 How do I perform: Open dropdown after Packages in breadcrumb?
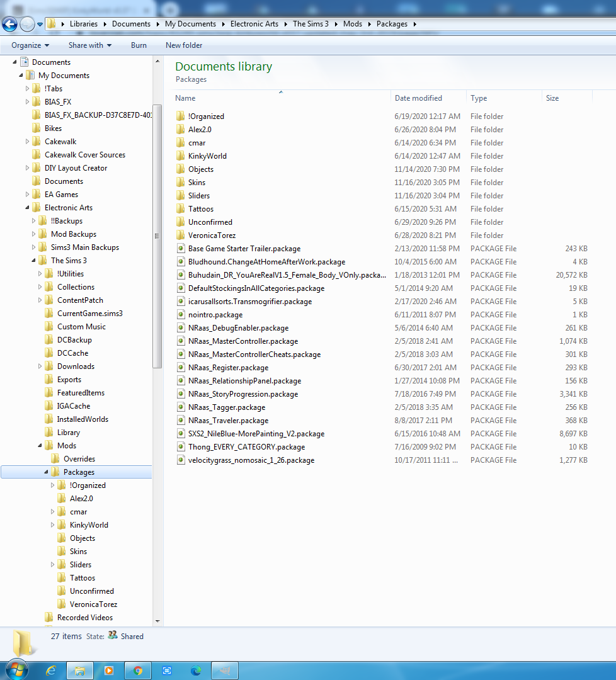tap(414, 24)
